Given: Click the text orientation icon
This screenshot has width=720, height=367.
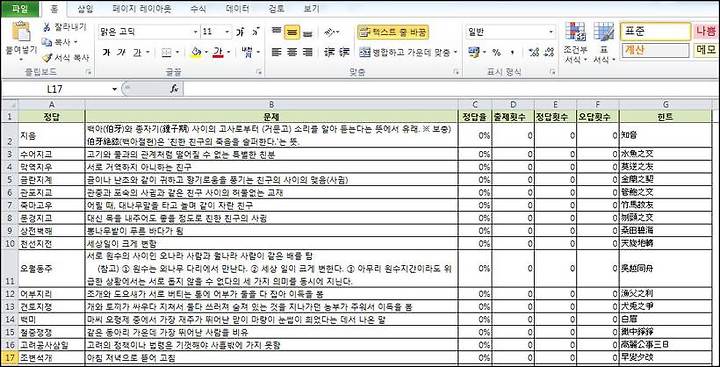Looking at the screenshot, I should [x=330, y=32].
